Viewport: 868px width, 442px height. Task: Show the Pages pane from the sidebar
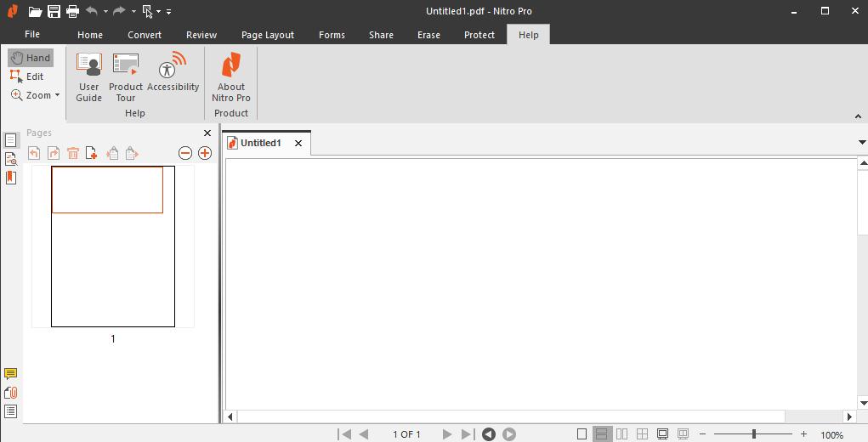point(10,140)
